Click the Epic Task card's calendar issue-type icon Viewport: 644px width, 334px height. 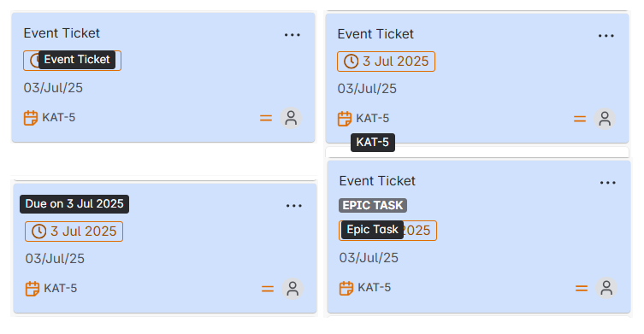click(x=346, y=288)
